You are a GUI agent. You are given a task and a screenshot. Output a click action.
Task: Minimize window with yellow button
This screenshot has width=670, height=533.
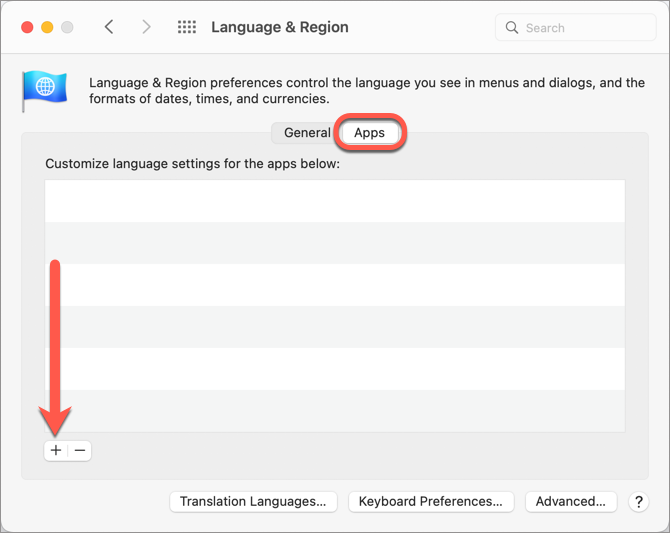tap(47, 27)
